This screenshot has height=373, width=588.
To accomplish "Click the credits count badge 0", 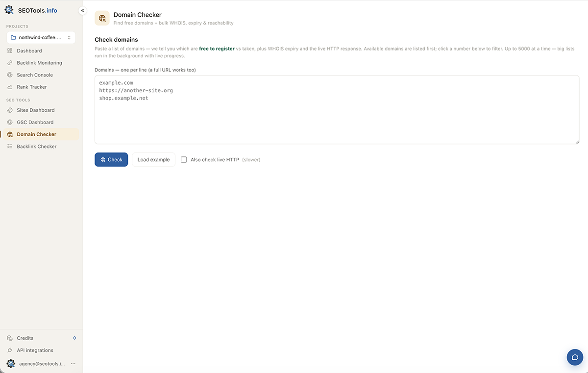I will (x=74, y=338).
